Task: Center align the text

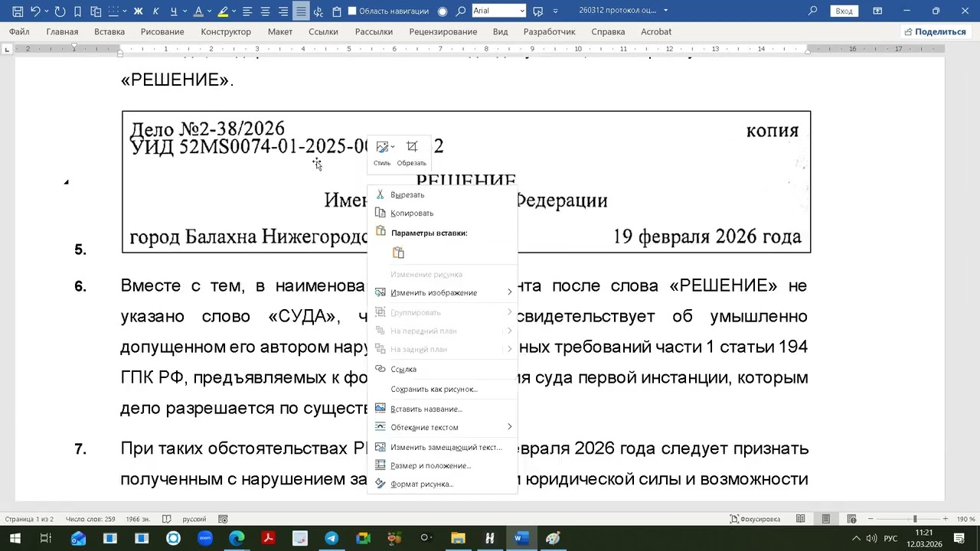Action: pyautogui.click(x=266, y=11)
